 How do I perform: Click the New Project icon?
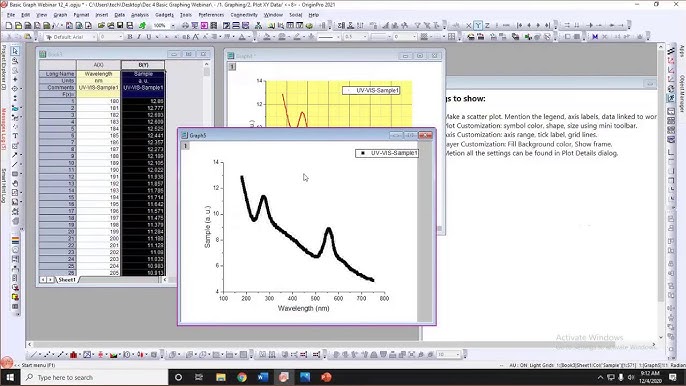coord(9,26)
